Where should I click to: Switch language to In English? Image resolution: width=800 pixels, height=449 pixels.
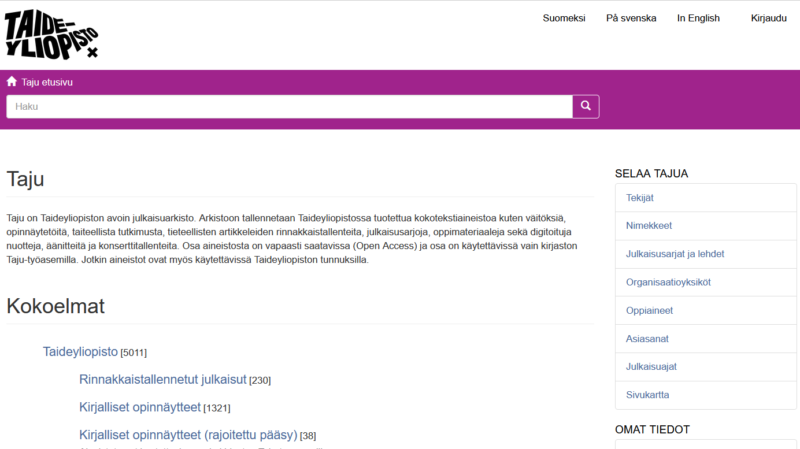coord(698,18)
